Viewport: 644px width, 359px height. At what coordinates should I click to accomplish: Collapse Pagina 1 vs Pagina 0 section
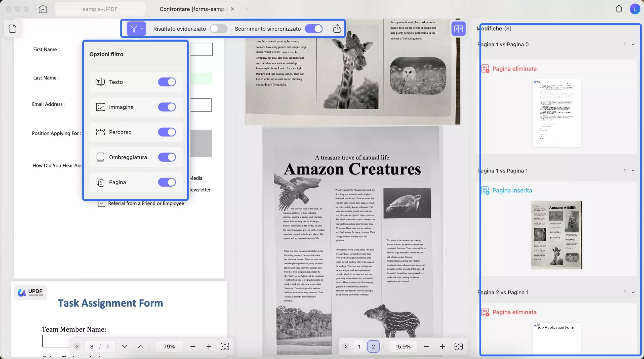point(633,45)
